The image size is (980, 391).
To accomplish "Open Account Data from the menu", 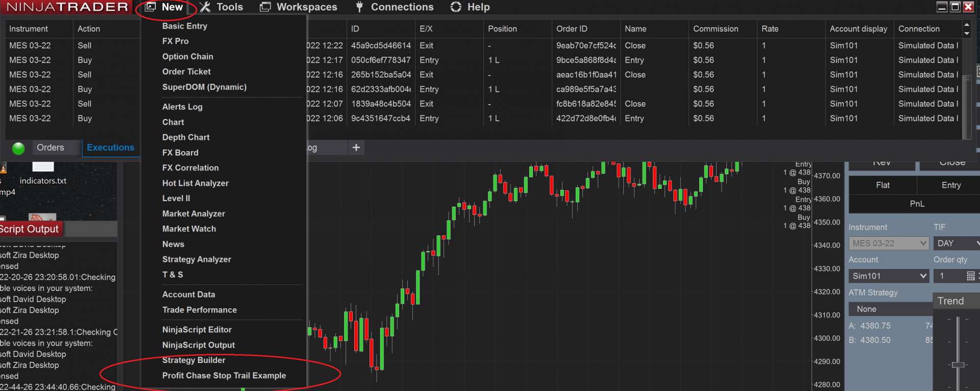I will pos(188,295).
